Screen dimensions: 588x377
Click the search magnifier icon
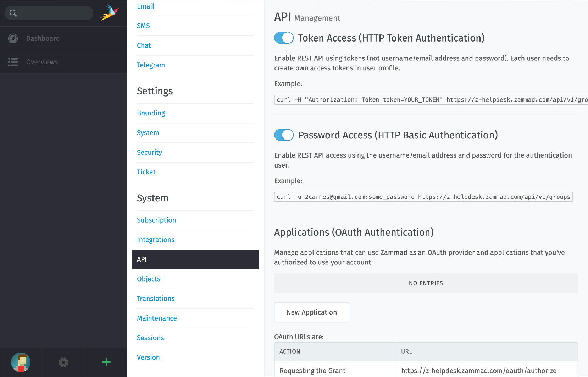pyautogui.click(x=13, y=13)
